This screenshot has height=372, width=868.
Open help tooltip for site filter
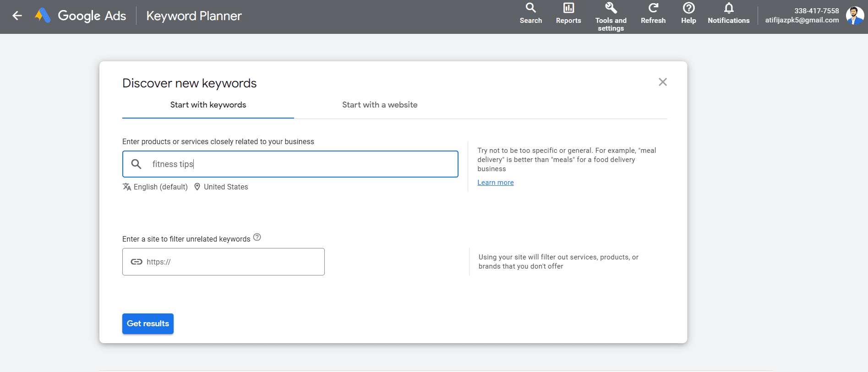point(257,237)
